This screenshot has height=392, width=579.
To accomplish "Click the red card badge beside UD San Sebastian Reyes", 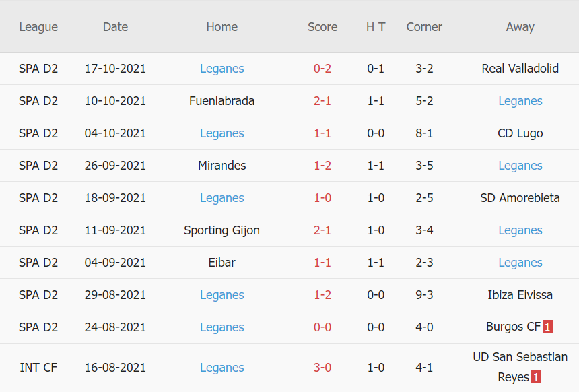I will (536, 378).
